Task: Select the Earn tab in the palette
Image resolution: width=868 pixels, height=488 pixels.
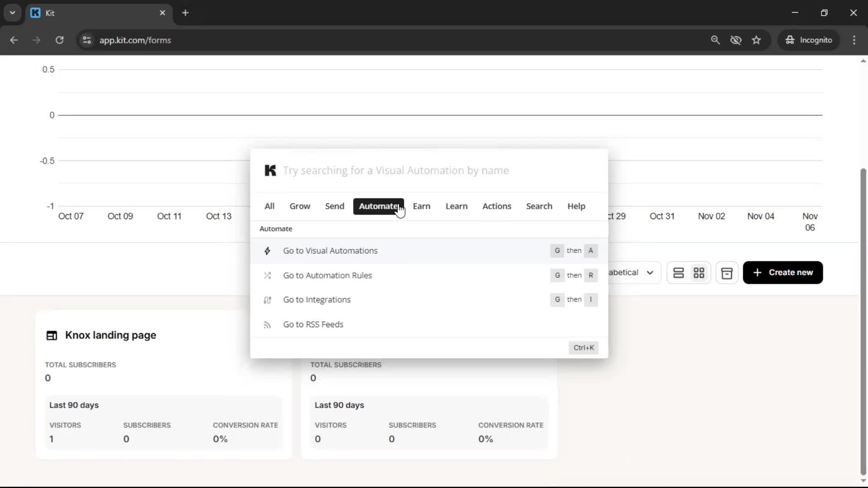Action: [x=421, y=206]
